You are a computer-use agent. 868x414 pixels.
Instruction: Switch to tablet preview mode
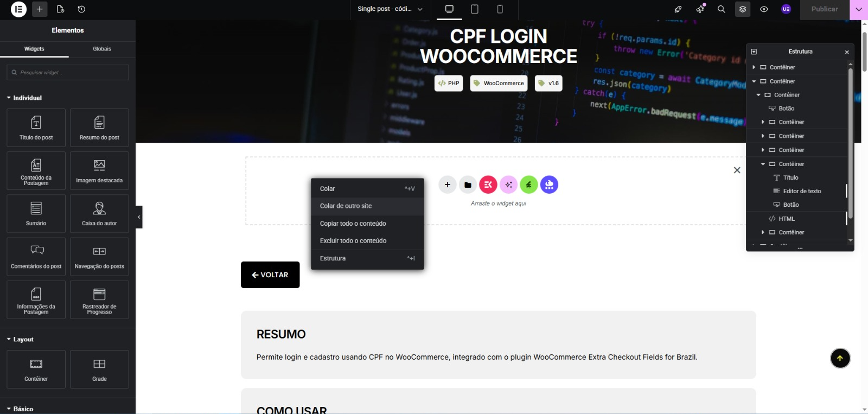(475, 9)
